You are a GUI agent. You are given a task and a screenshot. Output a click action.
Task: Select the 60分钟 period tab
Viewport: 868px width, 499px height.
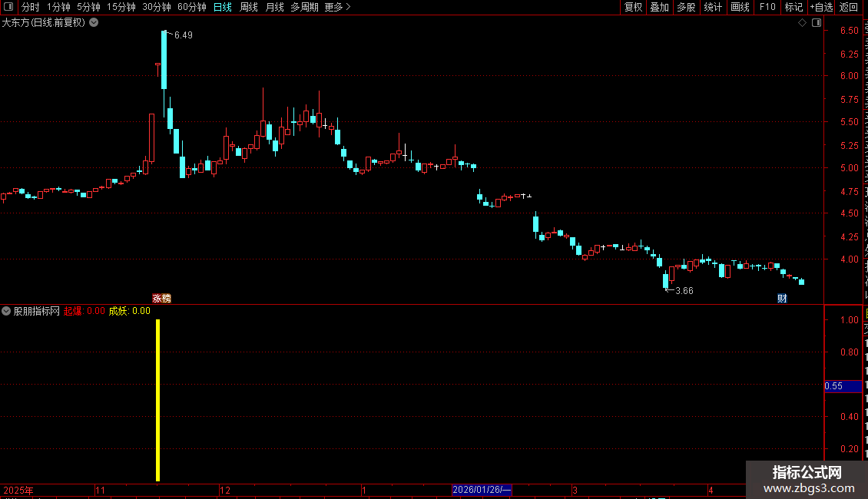(x=191, y=7)
